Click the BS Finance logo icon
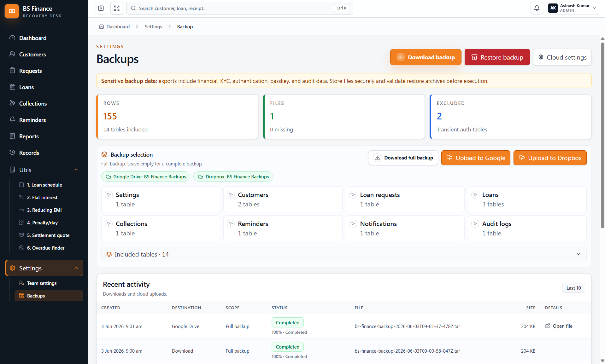The height and width of the screenshot is (364, 605). (x=12, y=11)
